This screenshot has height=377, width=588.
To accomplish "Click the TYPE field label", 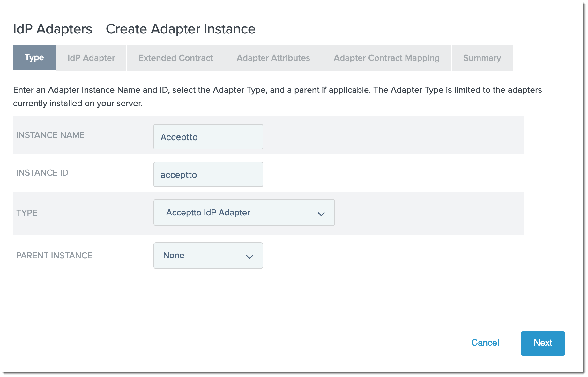I will (x=27, y=213).
